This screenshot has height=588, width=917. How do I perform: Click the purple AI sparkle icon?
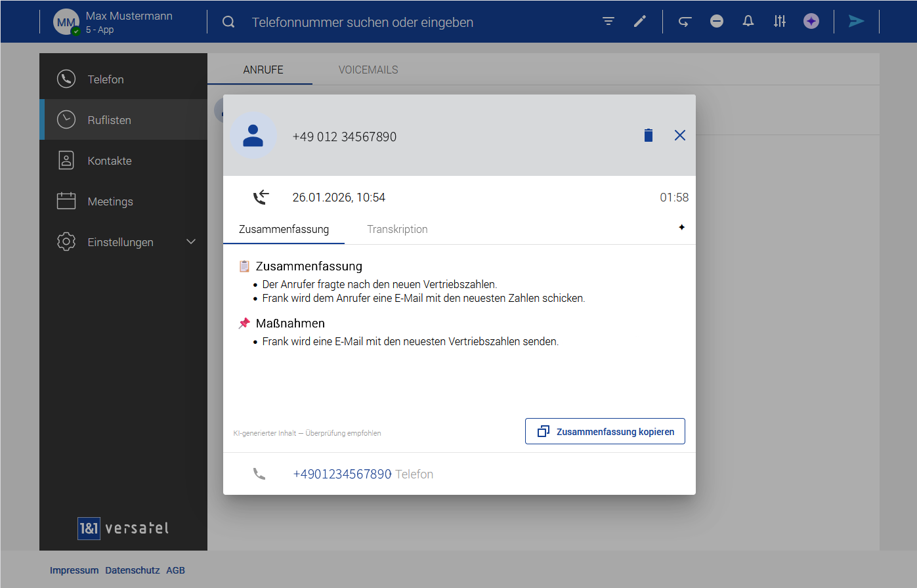[811, 22]
